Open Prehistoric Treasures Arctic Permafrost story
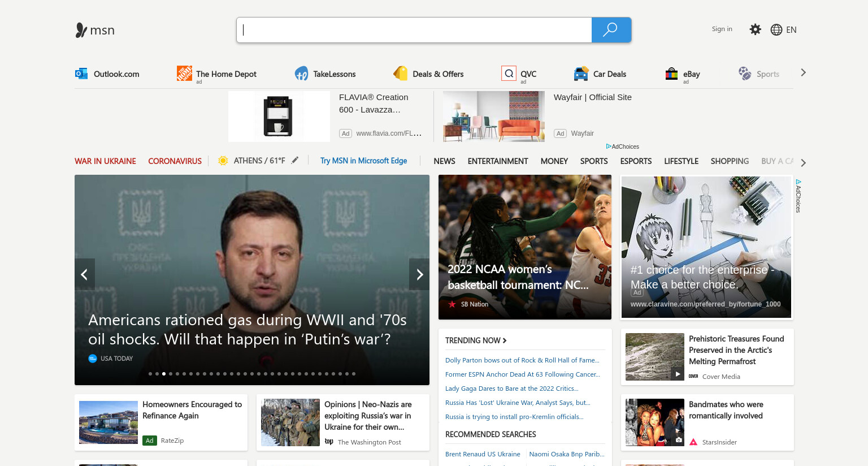This screenshot has height=466, width=868. (708, 357)
